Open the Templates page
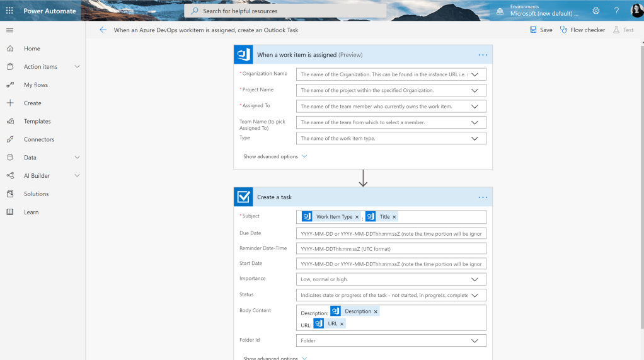This screenshot has width=644, height=360. point(37,121)
